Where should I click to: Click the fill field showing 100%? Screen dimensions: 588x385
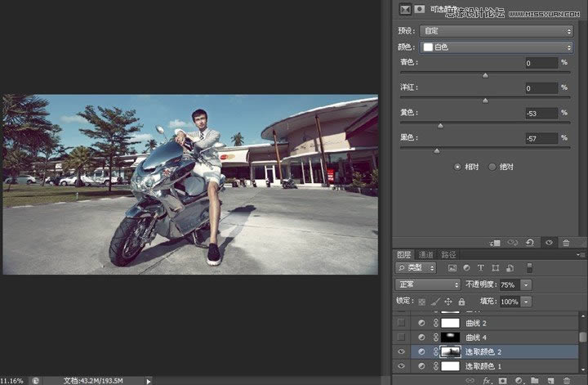pyautogui.click(x=510, y=302)
